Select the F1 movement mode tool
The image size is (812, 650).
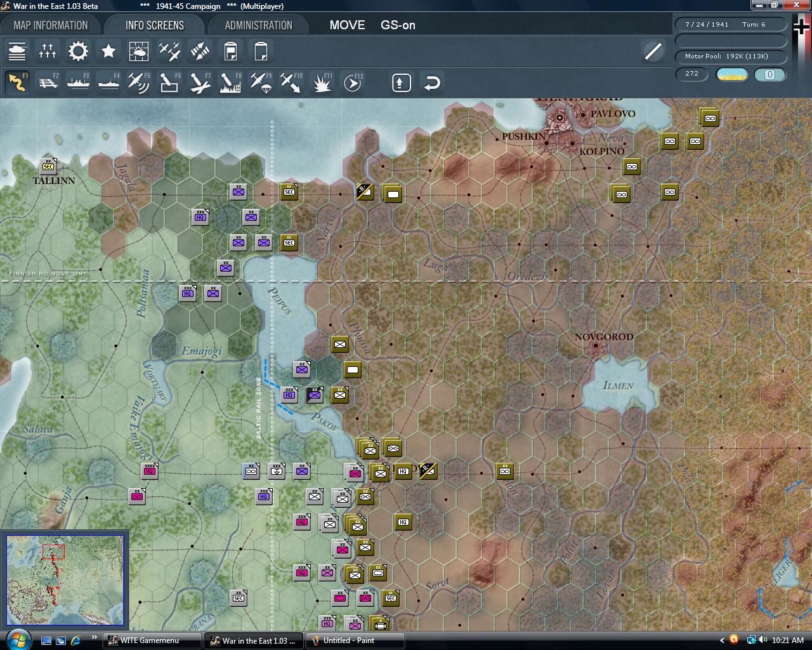(x=17, y=82)
